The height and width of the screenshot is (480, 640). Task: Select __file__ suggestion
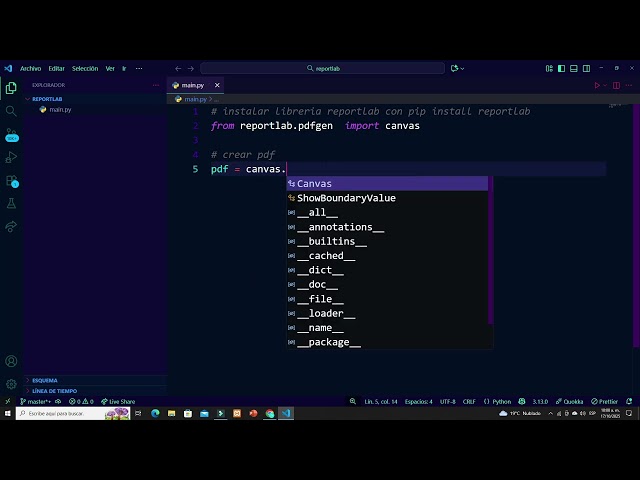[387, 299]
